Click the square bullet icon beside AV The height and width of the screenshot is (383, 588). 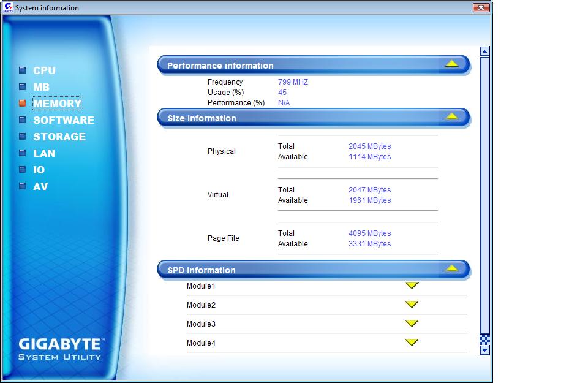point(22,186)
